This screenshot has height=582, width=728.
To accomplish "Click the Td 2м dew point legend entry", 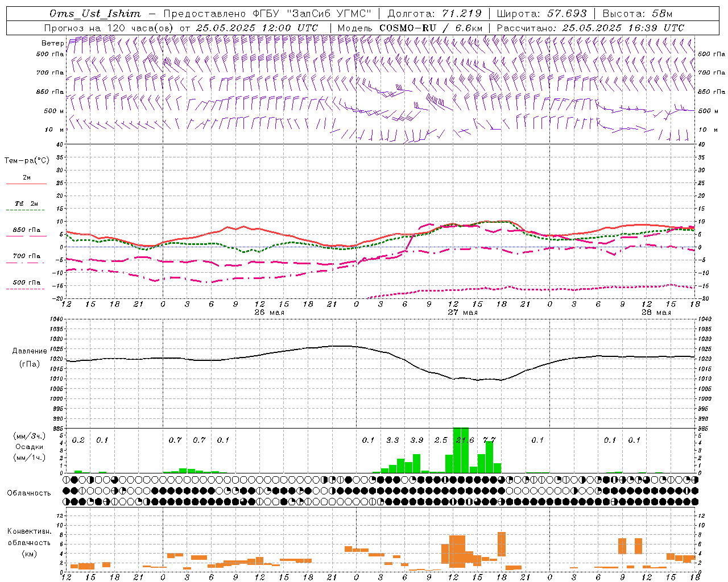I will point(27,203).
